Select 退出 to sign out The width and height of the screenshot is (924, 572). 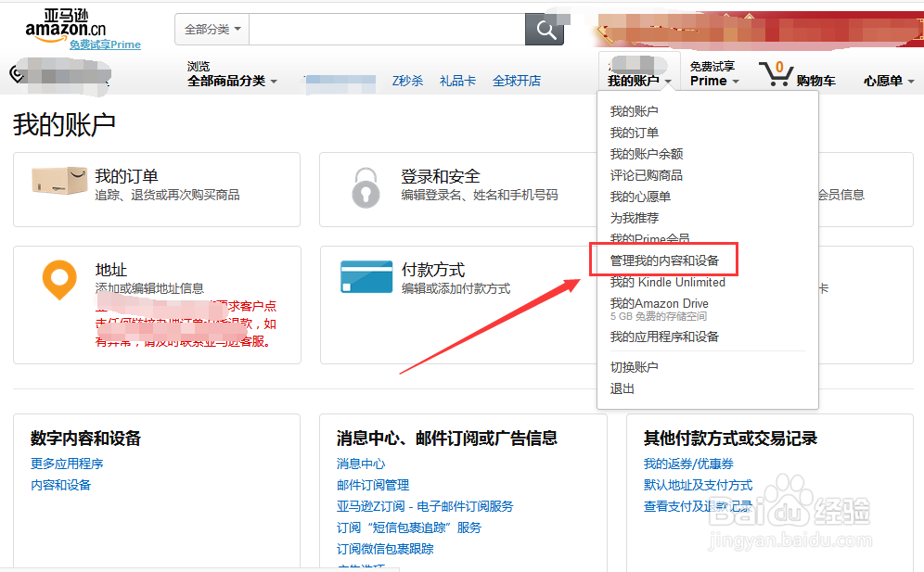(x=622, y=388)
